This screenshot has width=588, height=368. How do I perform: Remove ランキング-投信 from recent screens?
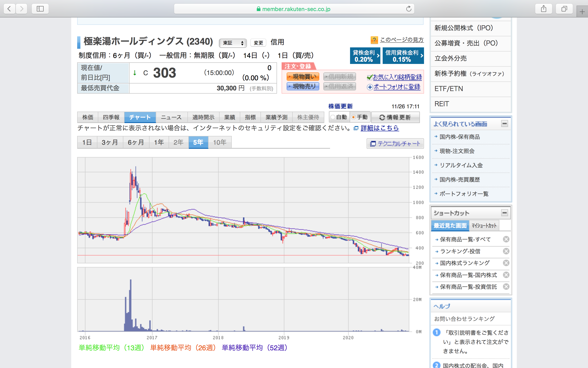click(506, 251)
